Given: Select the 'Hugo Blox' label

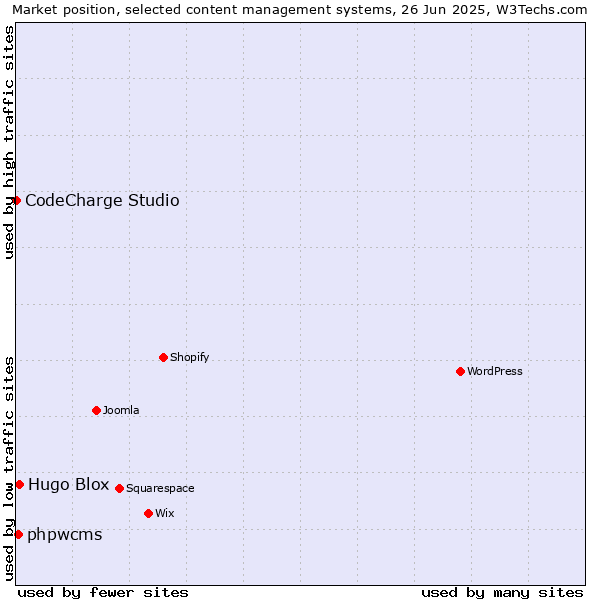Looking at the screenshot, I should (69, 484).
